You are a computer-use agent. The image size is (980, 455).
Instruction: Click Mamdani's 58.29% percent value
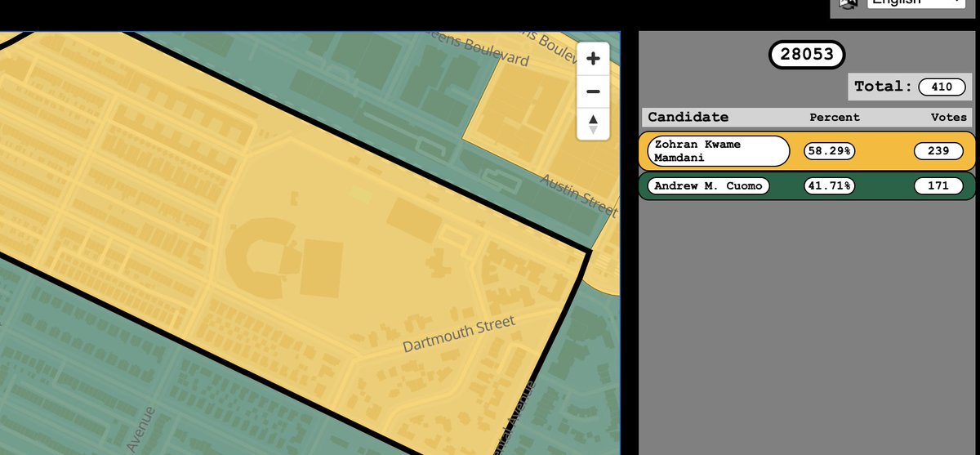pos(830,150)
